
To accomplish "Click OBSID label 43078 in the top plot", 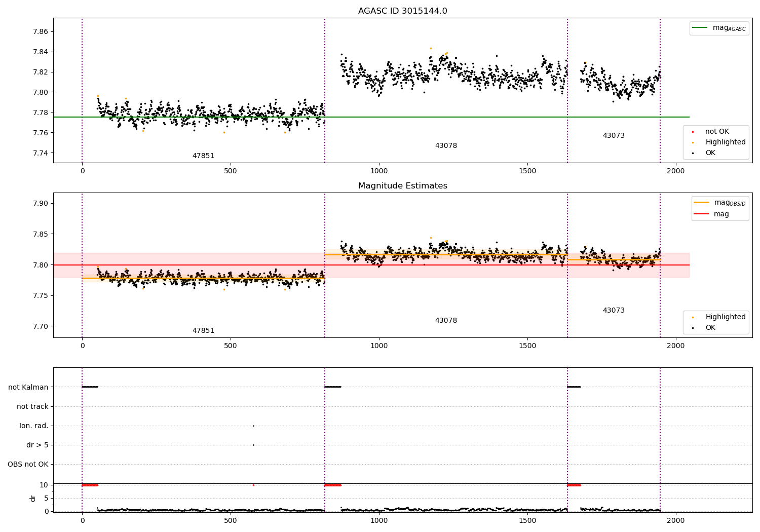I will click(x=446, y=146).
